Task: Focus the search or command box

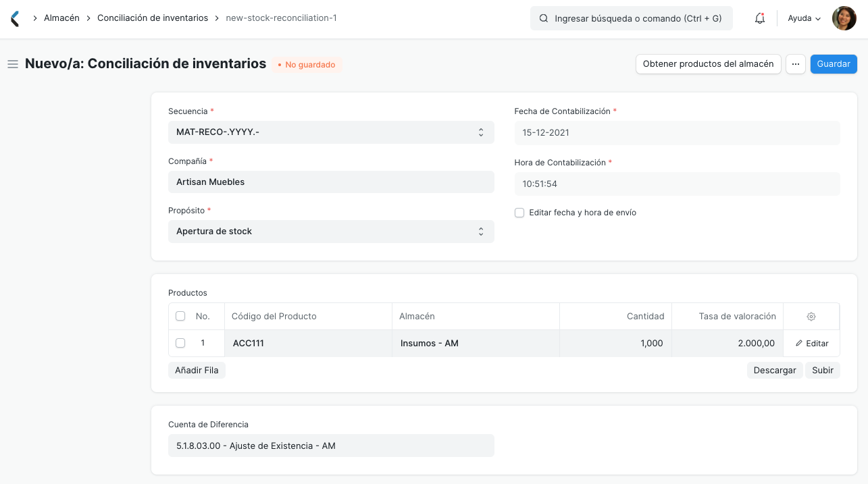Action: 631,19
